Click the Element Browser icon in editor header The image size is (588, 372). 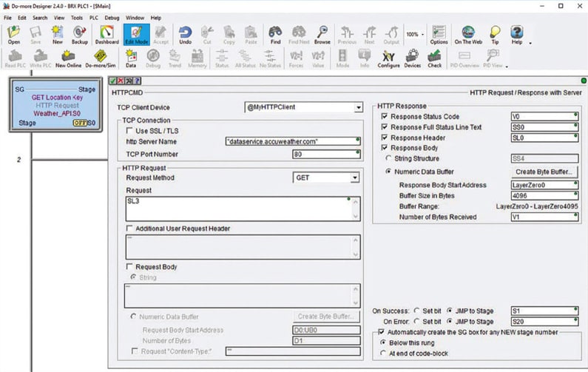[129, 81]
